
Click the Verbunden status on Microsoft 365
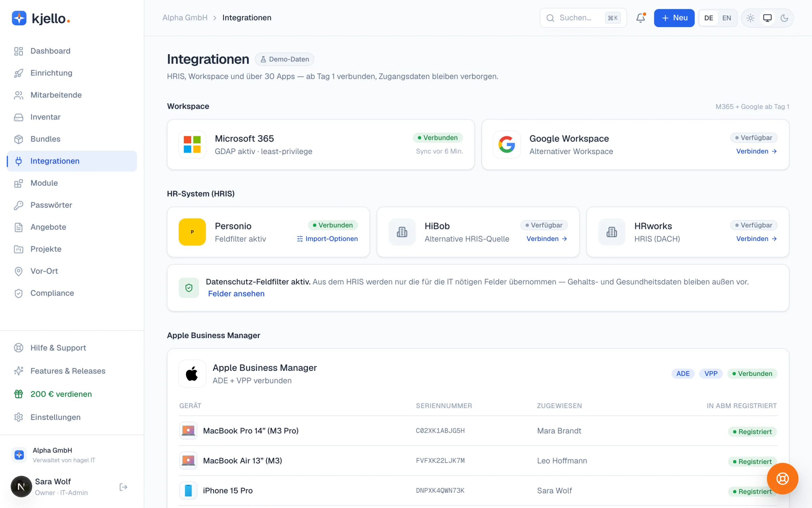pyautogui.click(x=437, y=138)
